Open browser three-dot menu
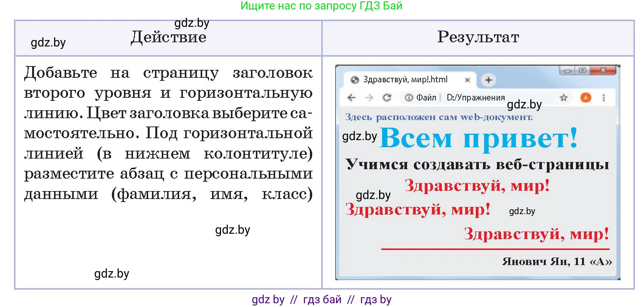 [x=604, y=98]
